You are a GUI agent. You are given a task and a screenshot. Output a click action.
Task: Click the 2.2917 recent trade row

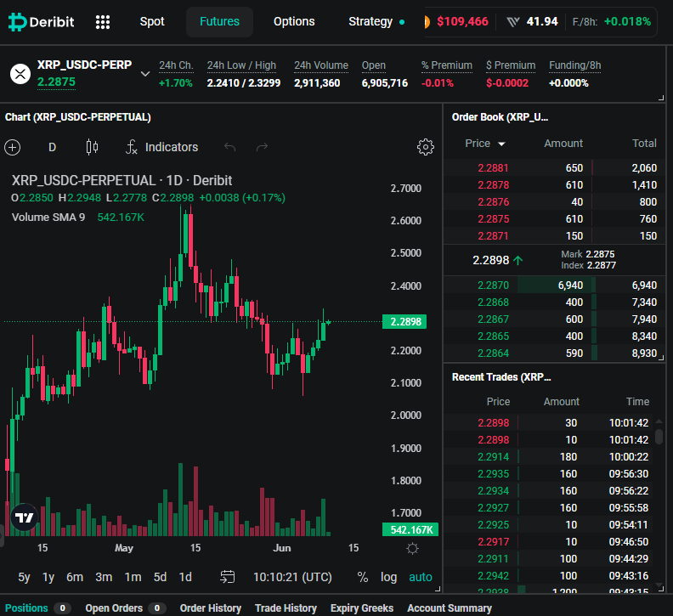click(548, 542)
